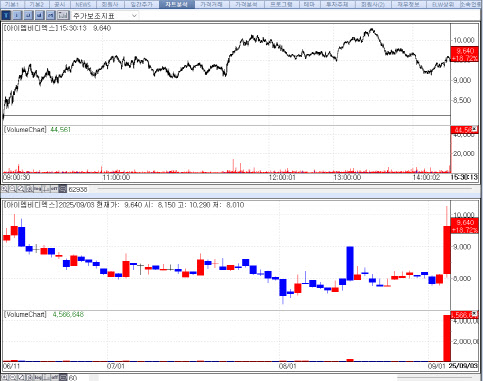Close the daily VolumeChart panel
This screenshot has width=483, height=381.
[475, 314]
